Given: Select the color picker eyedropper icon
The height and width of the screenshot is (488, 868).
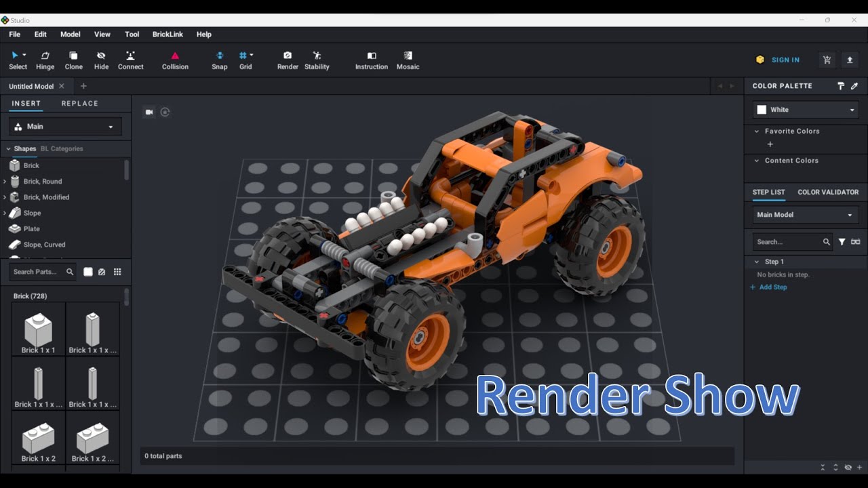Looking at the screenshot, I should click(854, 86).
